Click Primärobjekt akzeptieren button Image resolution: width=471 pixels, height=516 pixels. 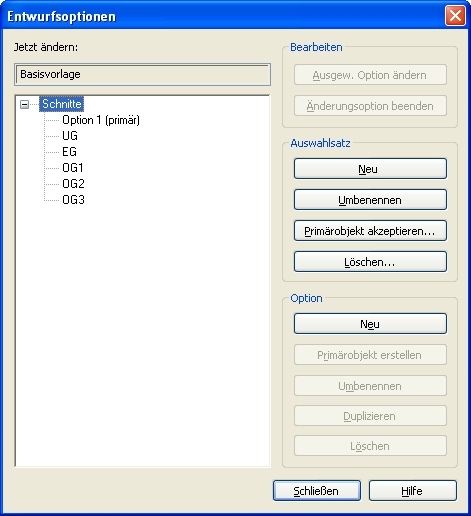(370, 231)
